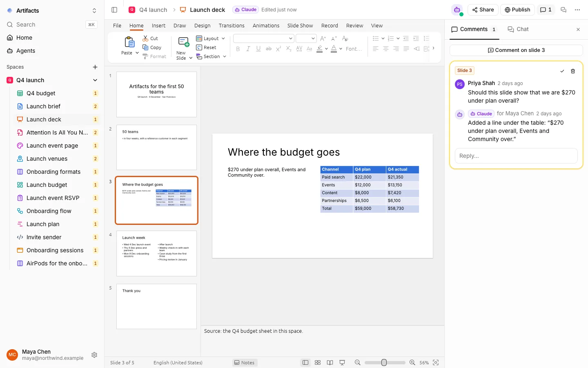588x368 pixels.
Task: Switch to the Chat tab
Action: pyautogui.click(x=518, y=29)
